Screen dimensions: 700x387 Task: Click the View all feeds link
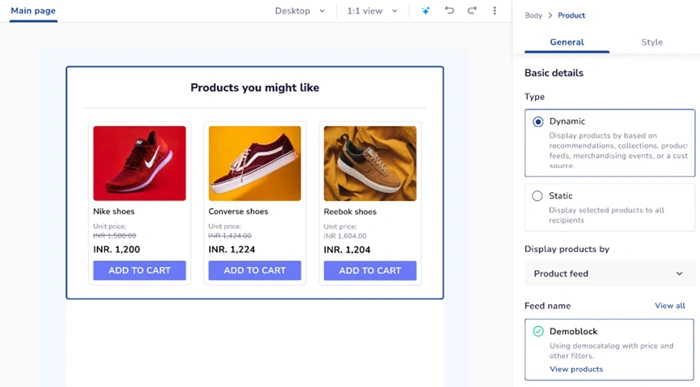click(x=670, y=306)
